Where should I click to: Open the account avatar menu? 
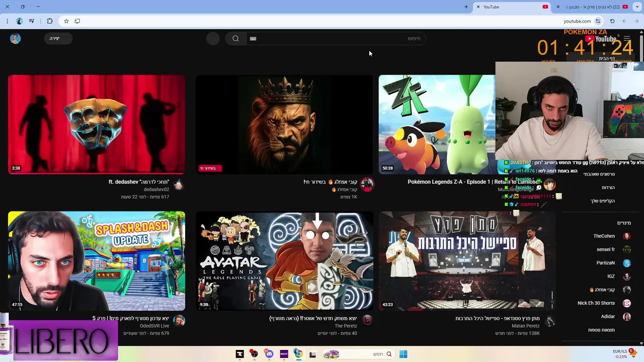[x=16, y=38]
